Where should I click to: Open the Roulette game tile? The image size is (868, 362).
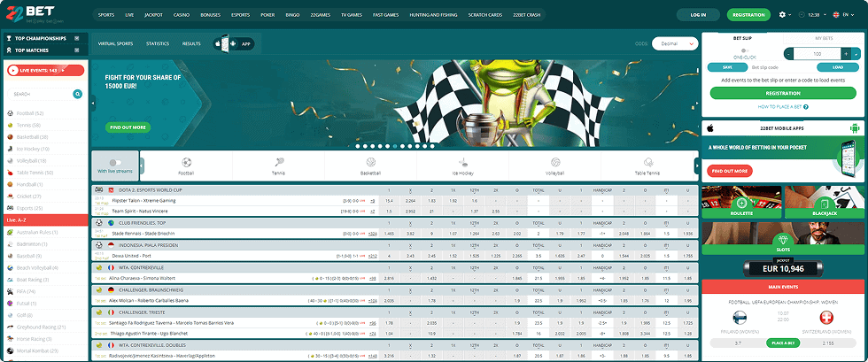coord(741,202)
